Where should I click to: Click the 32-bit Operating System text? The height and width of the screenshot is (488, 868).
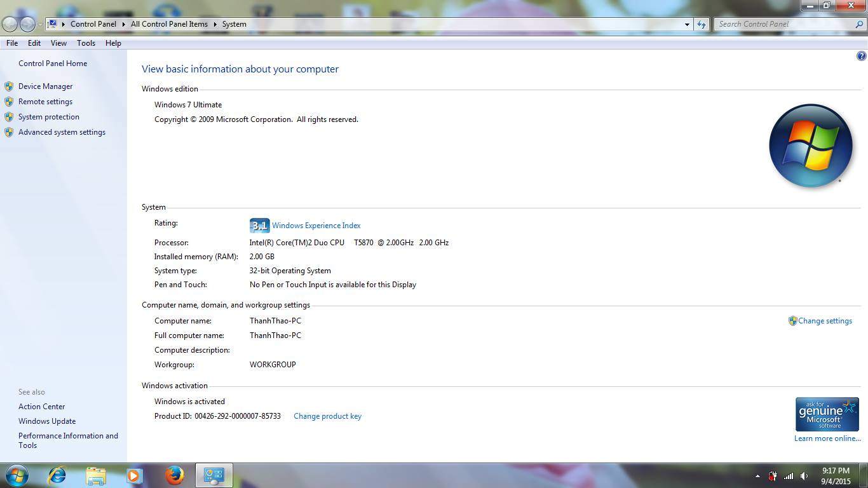click(x=290, y=271)
